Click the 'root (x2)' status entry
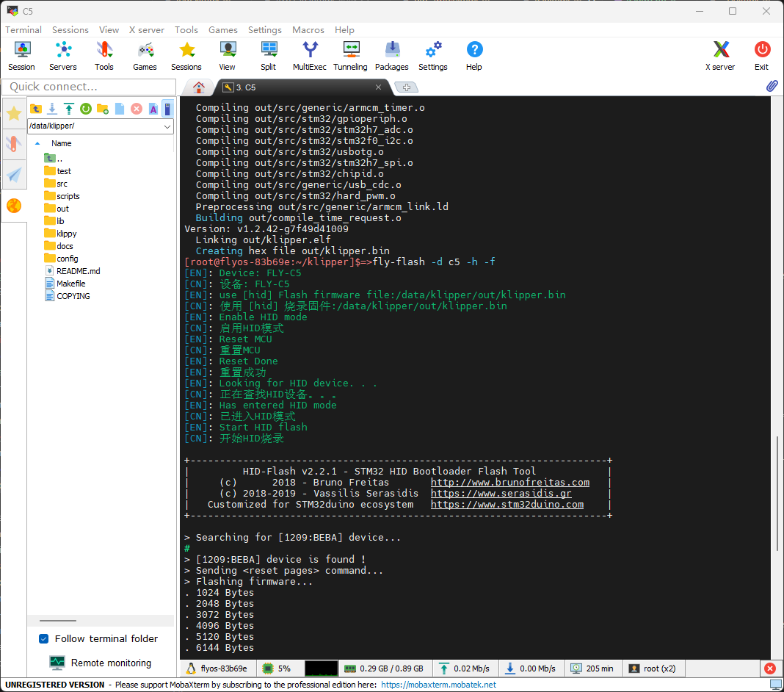 653,668
